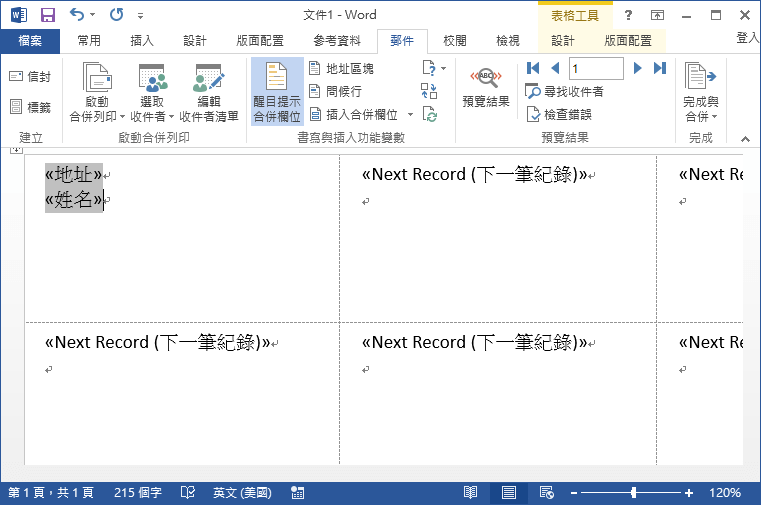This screenshot has width=761, height=505.
Task: Jump to the first record
Action: point(533,69)
